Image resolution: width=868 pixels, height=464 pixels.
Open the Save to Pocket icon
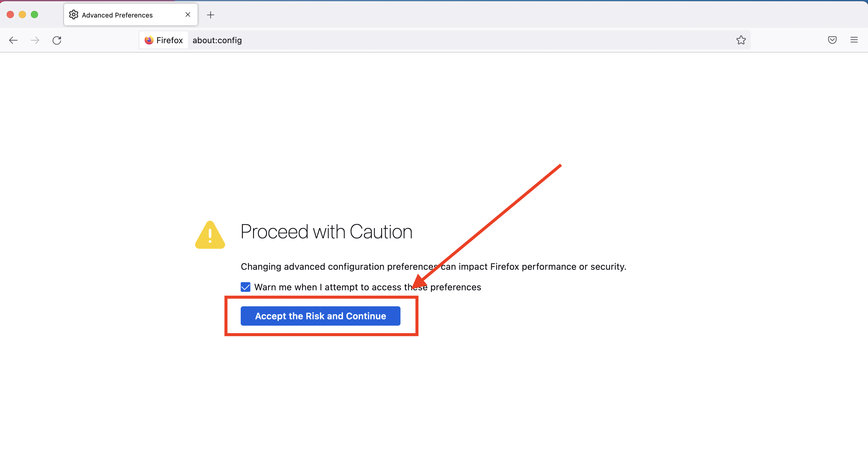pos(832,40)
